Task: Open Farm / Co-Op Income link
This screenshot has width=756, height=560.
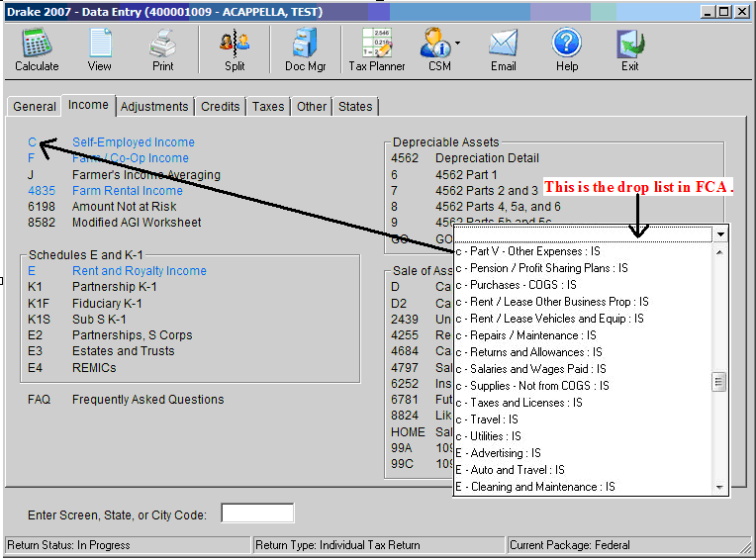Action: (x=131, y=158)
